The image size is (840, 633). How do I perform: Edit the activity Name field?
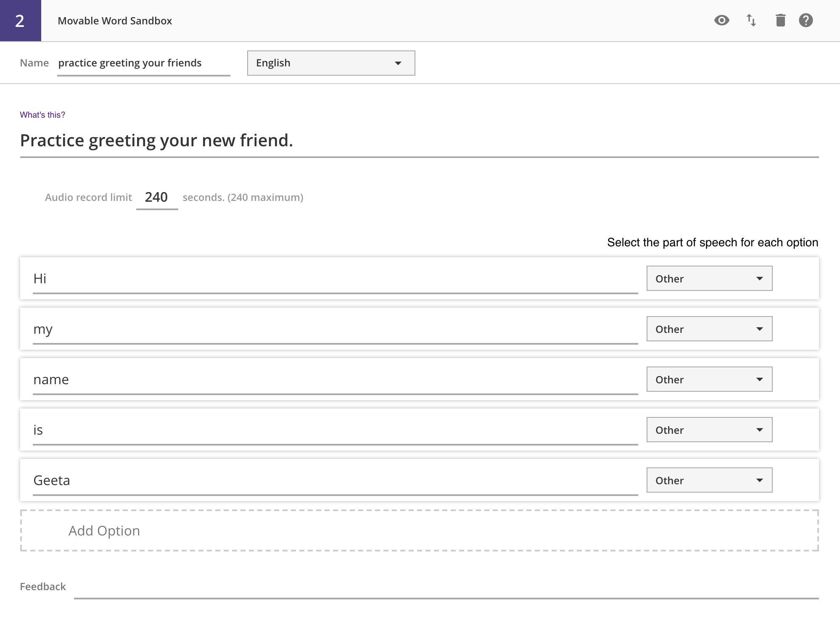143,63
